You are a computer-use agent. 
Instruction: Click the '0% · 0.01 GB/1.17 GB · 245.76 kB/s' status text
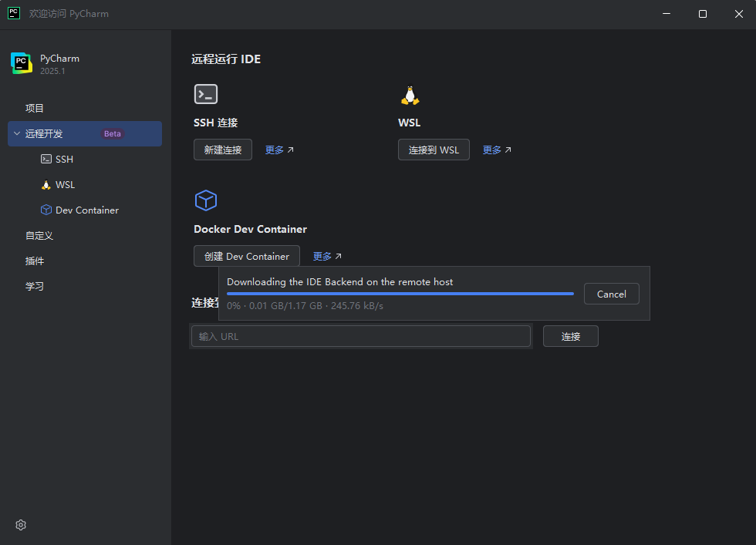tap(305, 306)
